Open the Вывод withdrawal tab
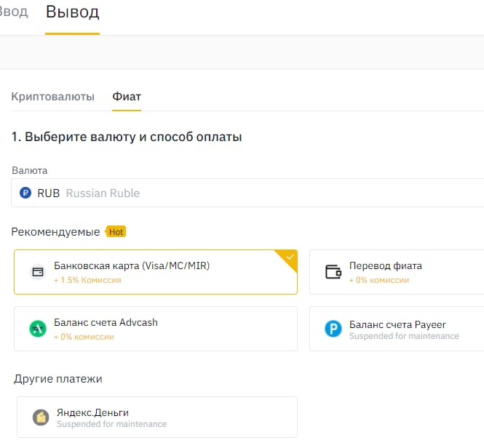484x448 pixels. click(x=72, y=12)
